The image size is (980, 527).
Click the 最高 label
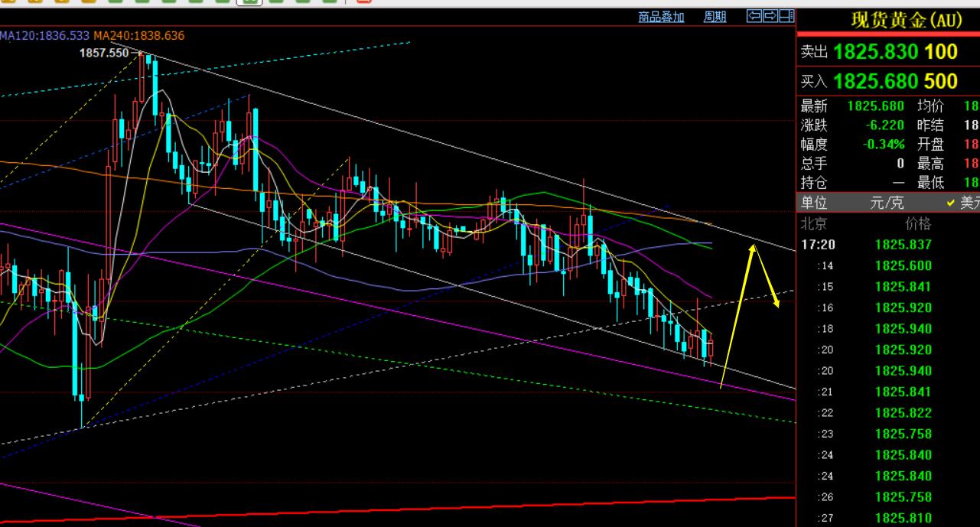(930, 163)
